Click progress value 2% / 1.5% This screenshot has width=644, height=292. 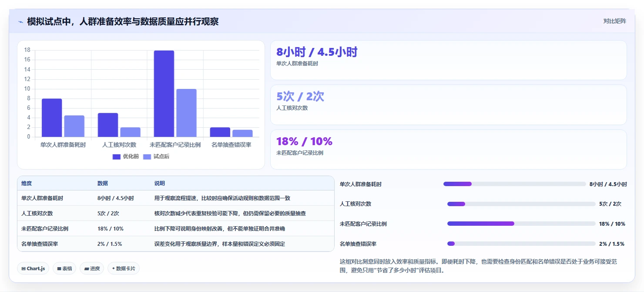point(612,244)
